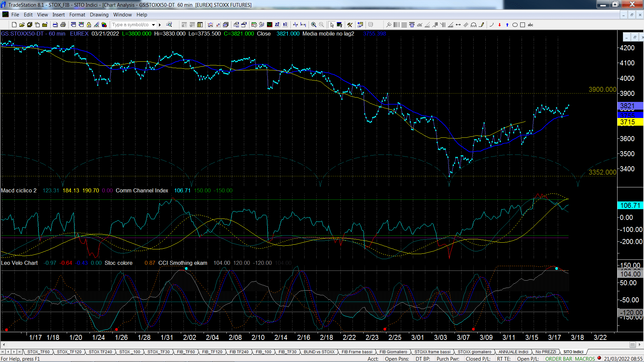This screenshot has width=644, height=362.
Task: Select the double-headed horizontal arrow tool
Action: (458, 24)
